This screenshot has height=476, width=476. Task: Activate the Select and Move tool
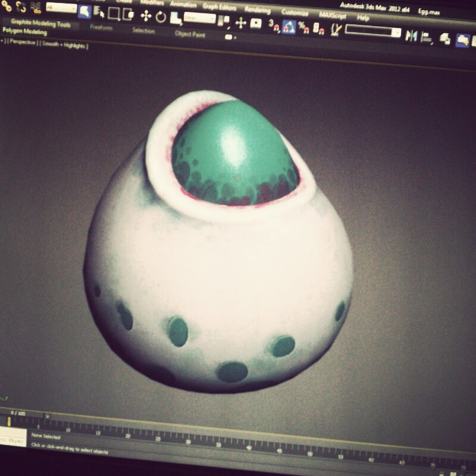click(146, 16)
